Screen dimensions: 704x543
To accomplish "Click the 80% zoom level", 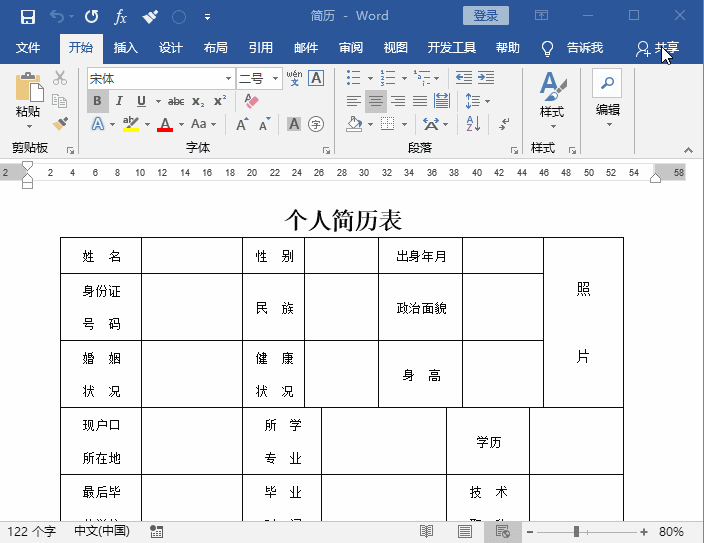I will click(671, 532).
